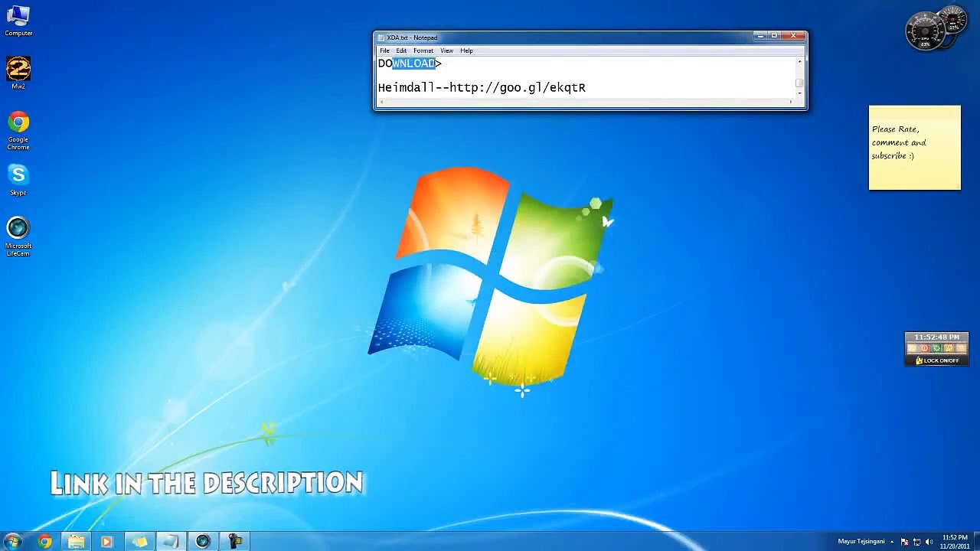Click Chrome icon in the taskbar
The width and height of the screenshot is (980, 551).
44,542
